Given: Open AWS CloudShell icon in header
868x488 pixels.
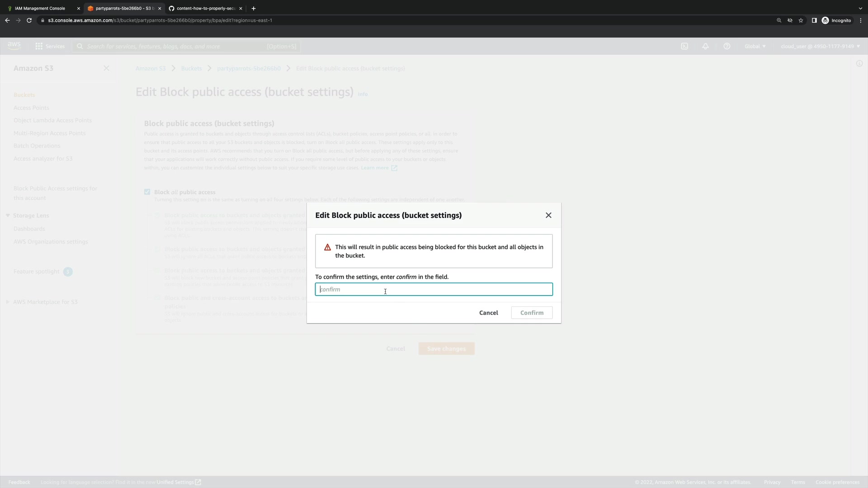Looking at the screenshot, I should pos(684,46).
